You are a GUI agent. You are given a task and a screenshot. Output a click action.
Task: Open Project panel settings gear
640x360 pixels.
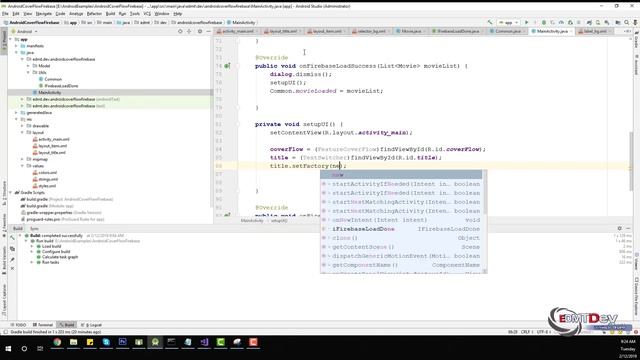click(200, 31)
